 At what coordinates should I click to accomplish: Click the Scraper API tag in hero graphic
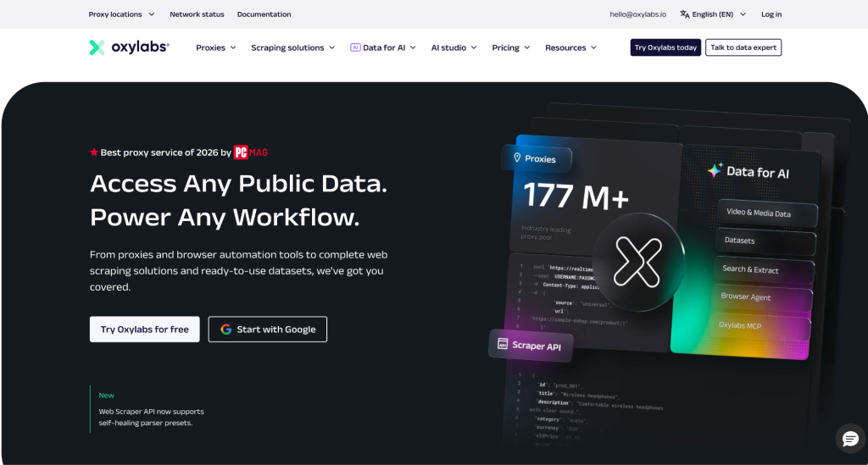[x=531, y=346]
